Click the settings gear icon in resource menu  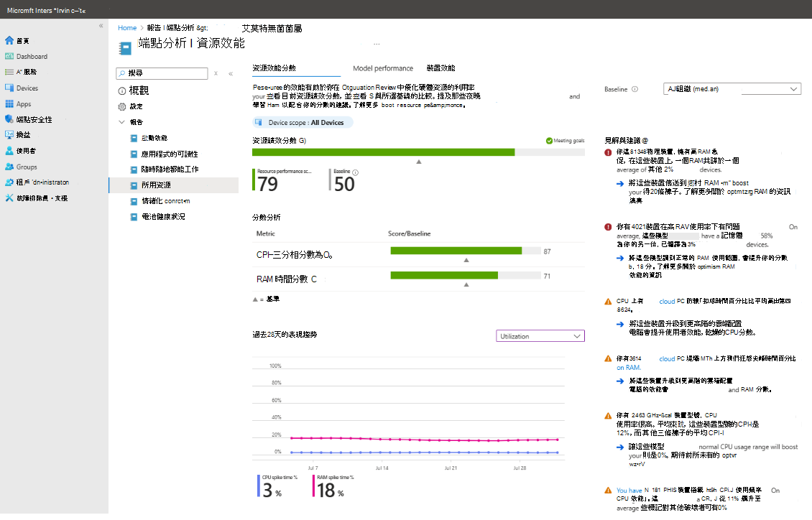(121, 106)
